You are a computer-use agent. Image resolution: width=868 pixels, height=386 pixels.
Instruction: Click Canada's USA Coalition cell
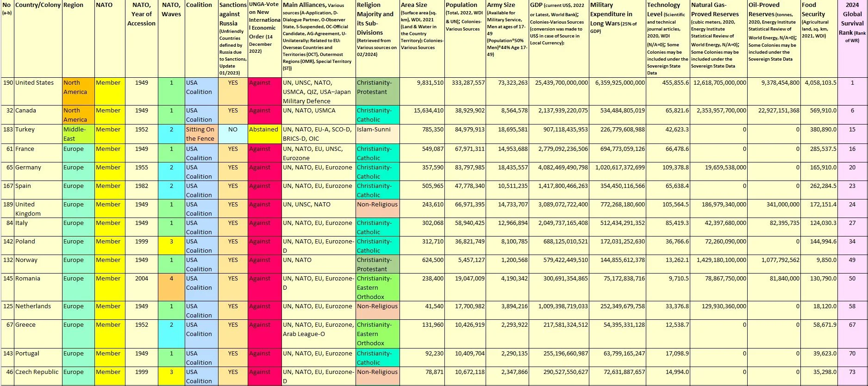click(201, 115)
